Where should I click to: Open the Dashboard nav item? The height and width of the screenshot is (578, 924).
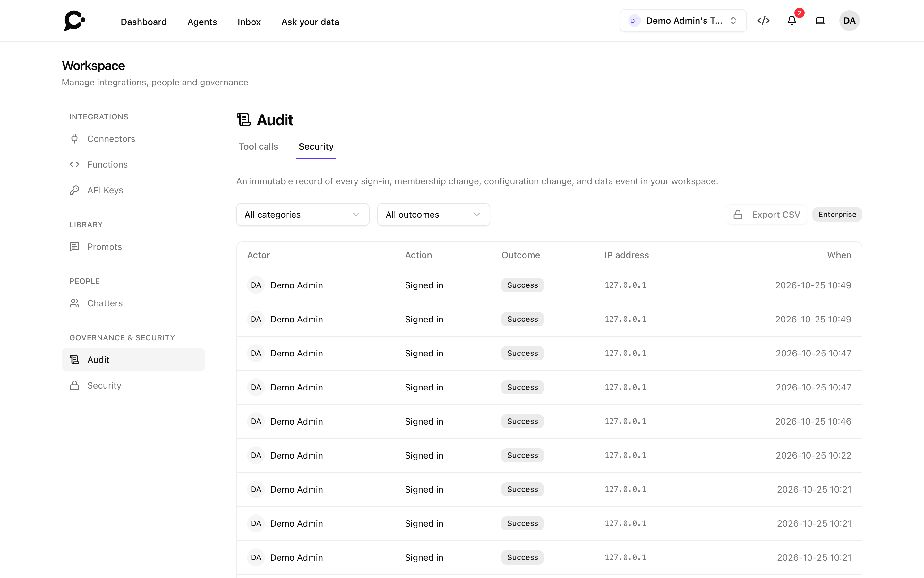tap(143, 22)
